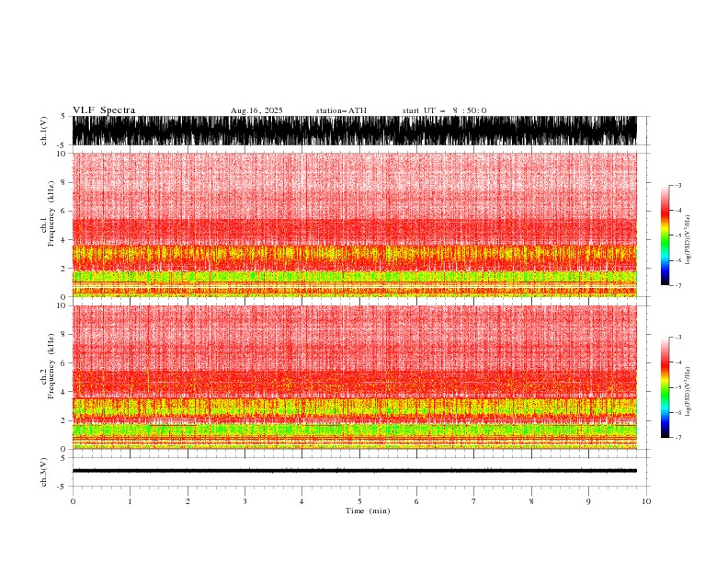Click the ch.1 voltage waveform panel
This screenshot has width=728, height=563.
click(355, 131)
